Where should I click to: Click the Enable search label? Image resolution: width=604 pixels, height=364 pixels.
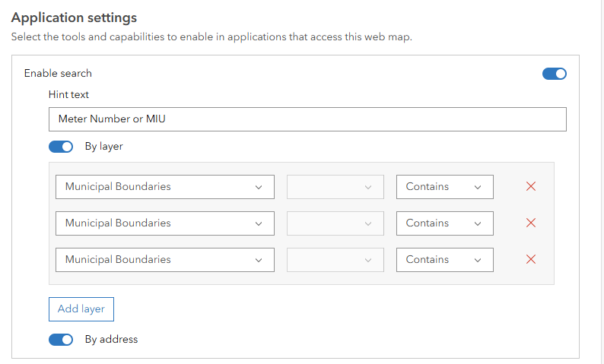58,74
